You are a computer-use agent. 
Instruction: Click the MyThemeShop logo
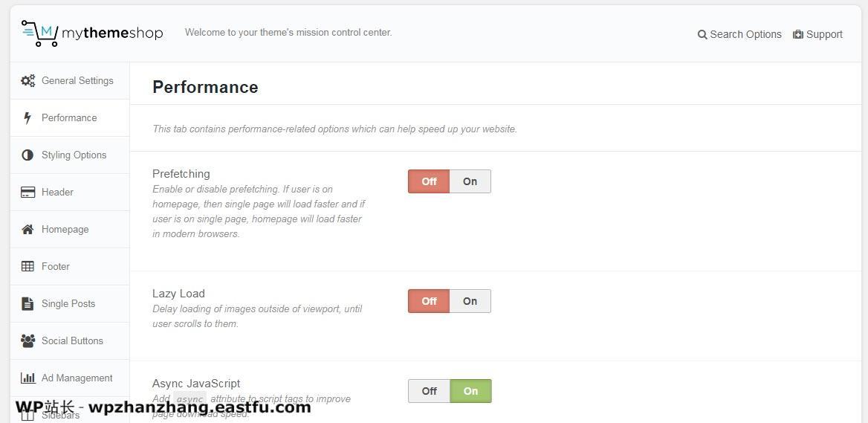92,33
